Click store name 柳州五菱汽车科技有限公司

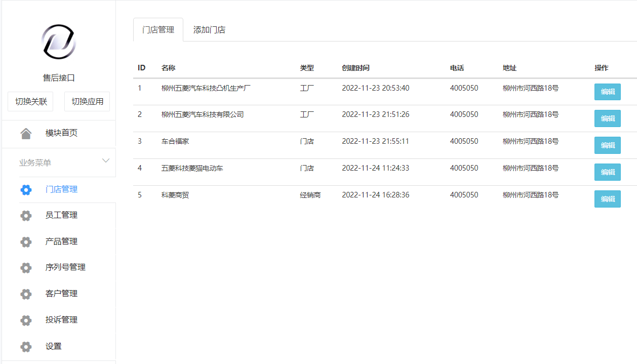click(x=203, y=114)
